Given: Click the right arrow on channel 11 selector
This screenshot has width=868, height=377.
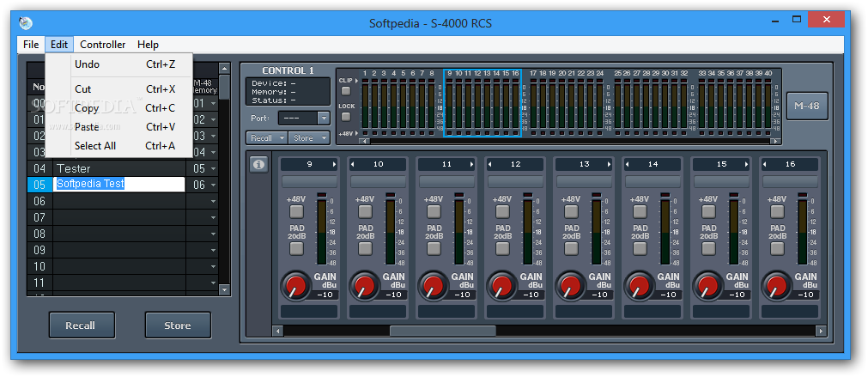Looking at the screenshot, I should click(471, 164).
